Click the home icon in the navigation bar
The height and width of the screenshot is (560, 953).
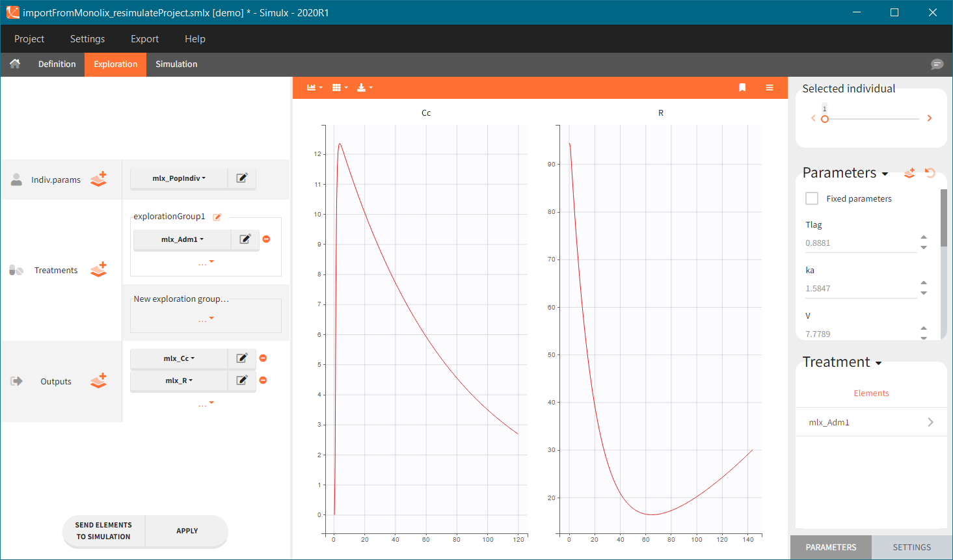(14, 64)
